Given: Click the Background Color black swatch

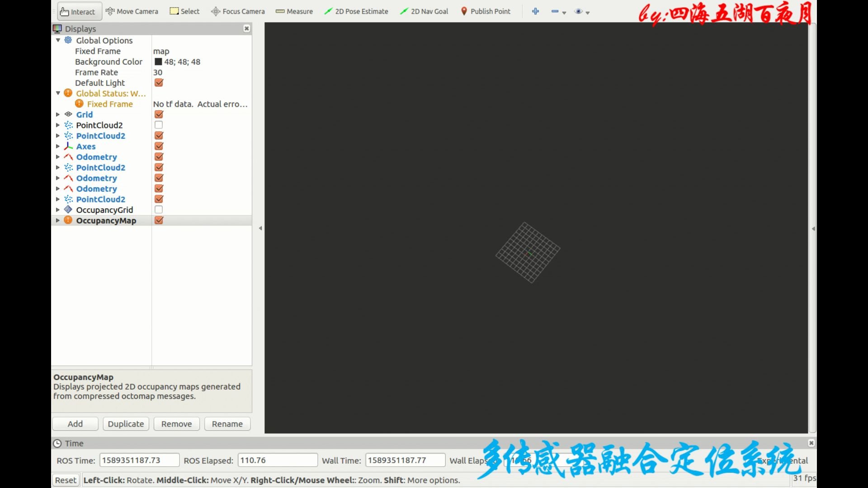Looking at the screenshot, I should 158,61.
